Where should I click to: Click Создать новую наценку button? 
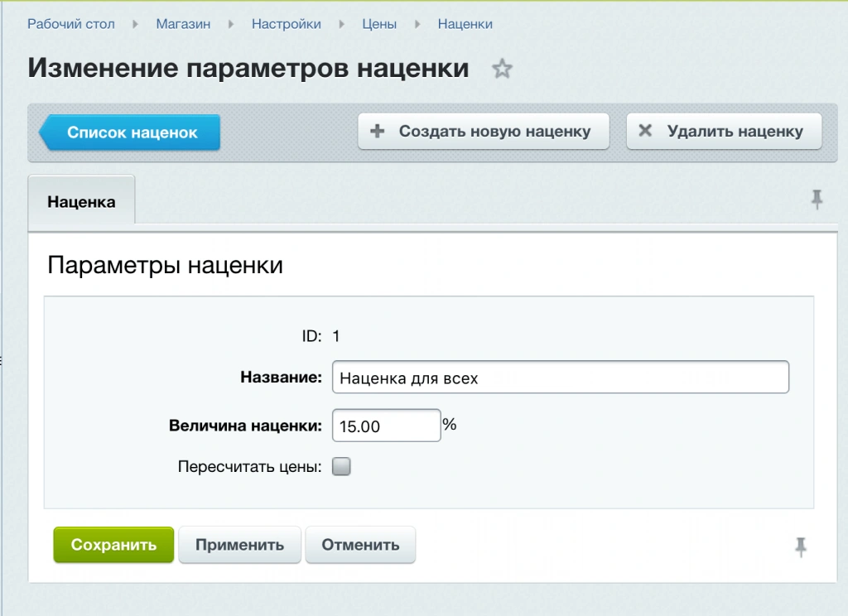[484, 131]
